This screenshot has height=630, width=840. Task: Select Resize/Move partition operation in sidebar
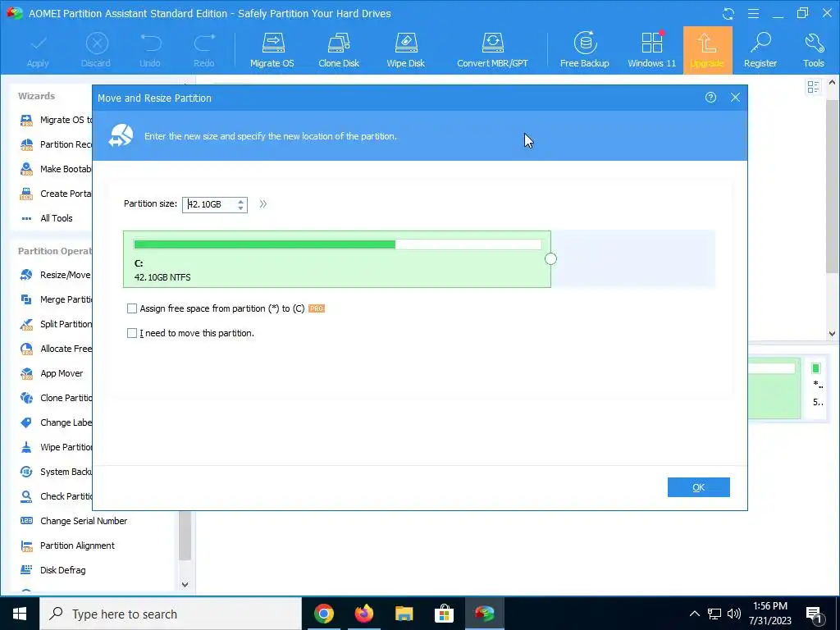55,275
